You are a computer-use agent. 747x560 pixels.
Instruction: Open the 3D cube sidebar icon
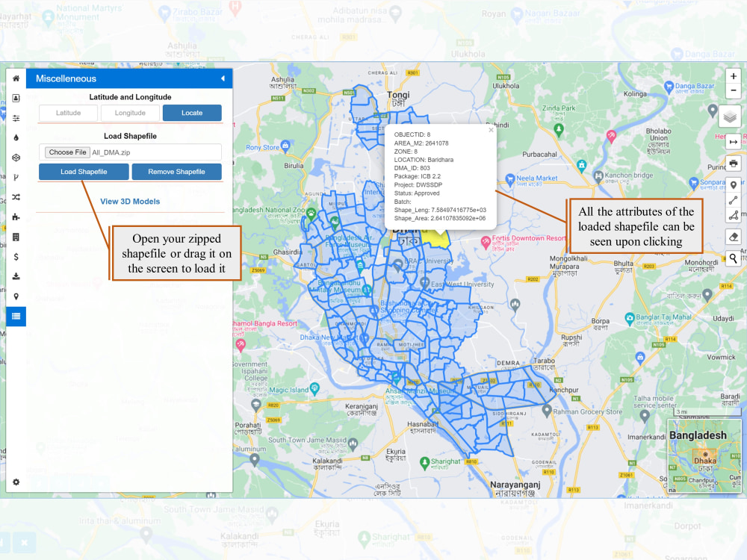16,158
